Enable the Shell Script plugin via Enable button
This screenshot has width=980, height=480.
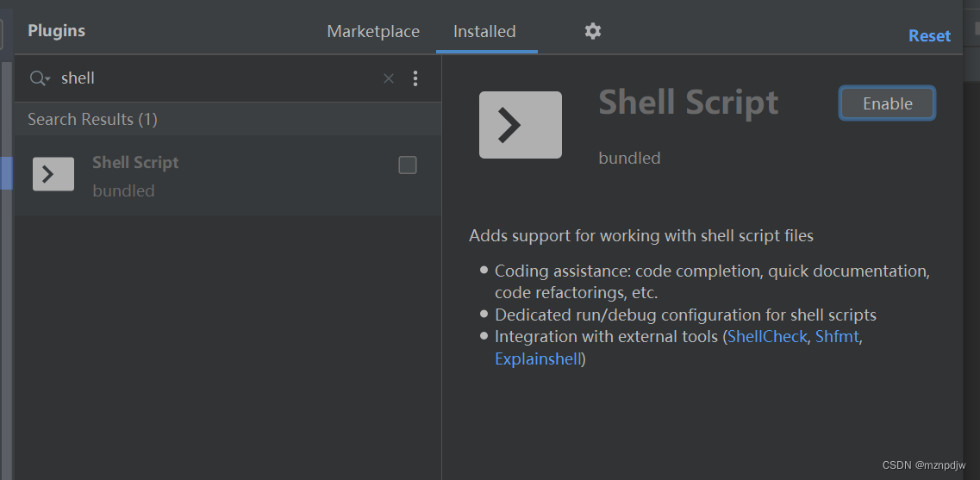click(887, 103)
